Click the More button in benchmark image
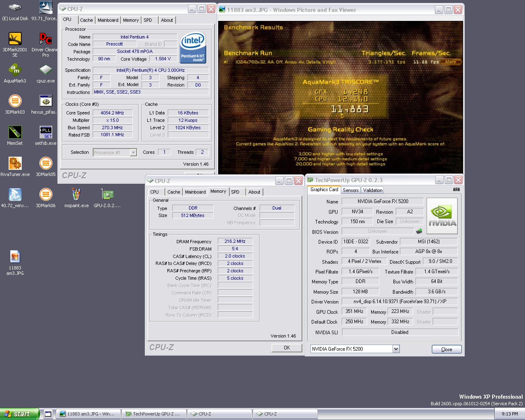This screenshot has height=420, width=525. (x=451, y=62)
